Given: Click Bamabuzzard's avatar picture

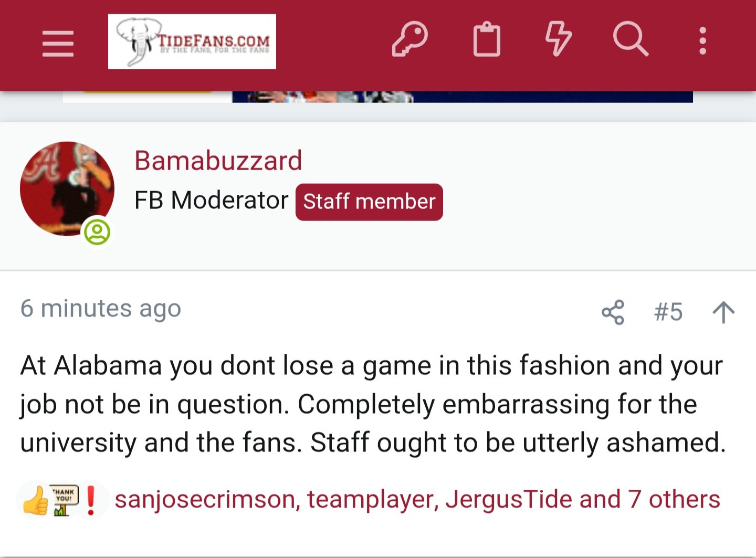Looking at the screenshot, I should click(67, 189).
